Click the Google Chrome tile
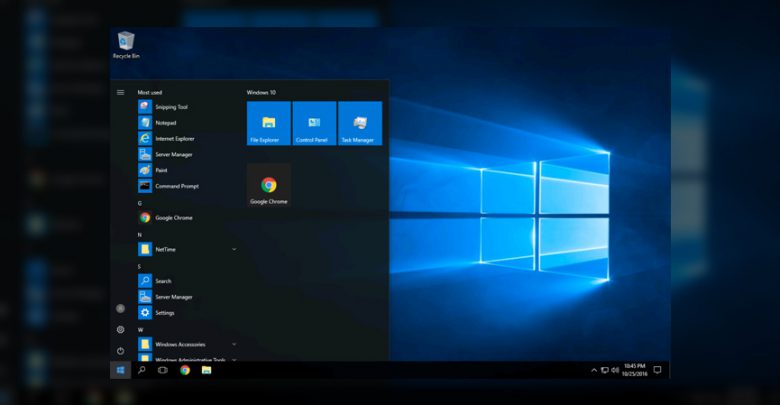 (268, 186)
